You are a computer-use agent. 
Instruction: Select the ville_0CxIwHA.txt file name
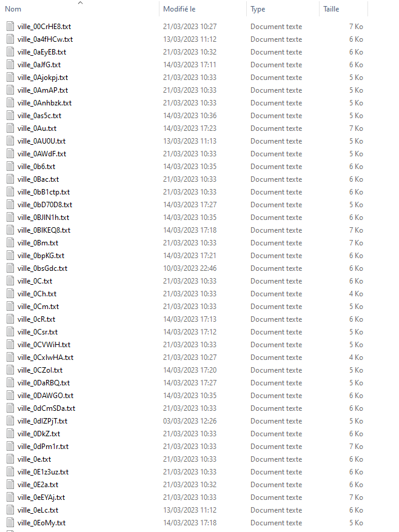(x=45, y=357)
